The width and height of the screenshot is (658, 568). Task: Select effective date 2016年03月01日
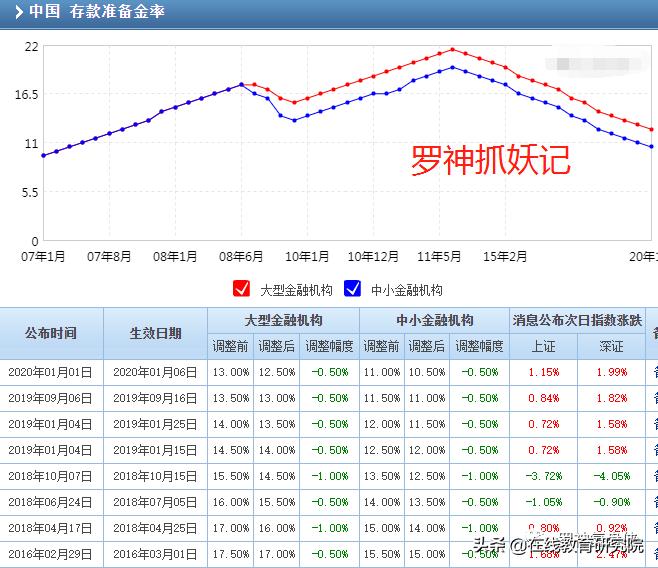(x=155, y=554)
